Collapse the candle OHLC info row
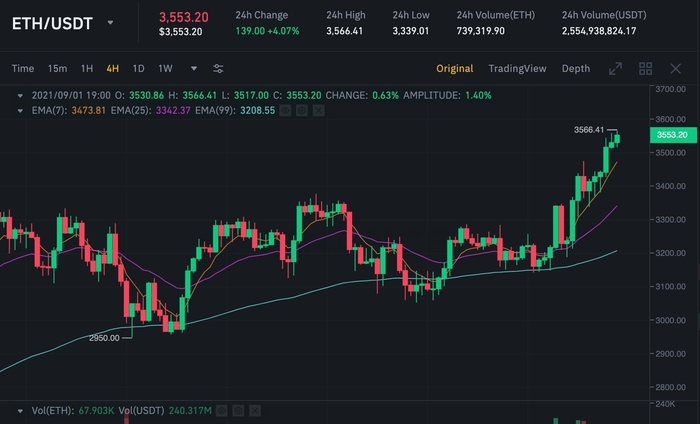Image resolution: width=700 pixels, height=424 pixels. coord(20,96)
